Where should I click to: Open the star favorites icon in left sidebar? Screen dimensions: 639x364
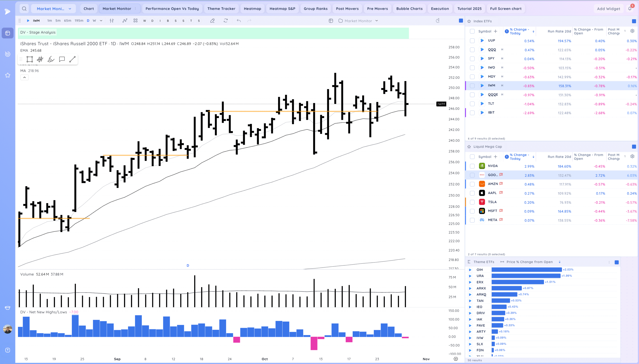(x=8, y=75)
